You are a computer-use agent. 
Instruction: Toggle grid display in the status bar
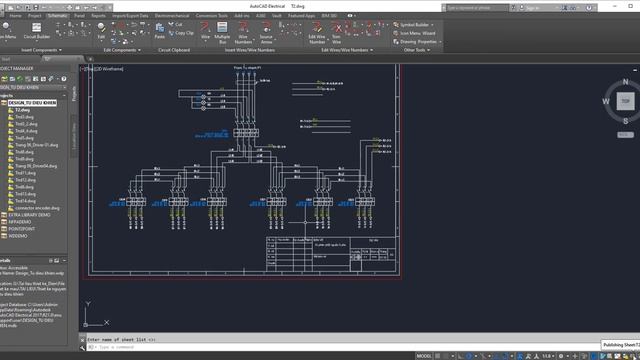[438, 356]
